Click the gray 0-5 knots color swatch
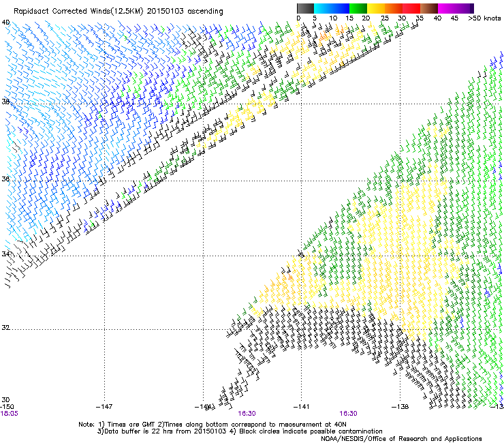This screenshot has width=504, height=443. 305,8
